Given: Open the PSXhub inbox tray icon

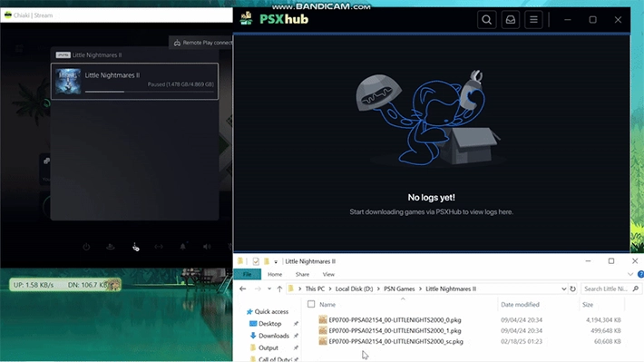Looking at the screenshot, I should [510, 20].
